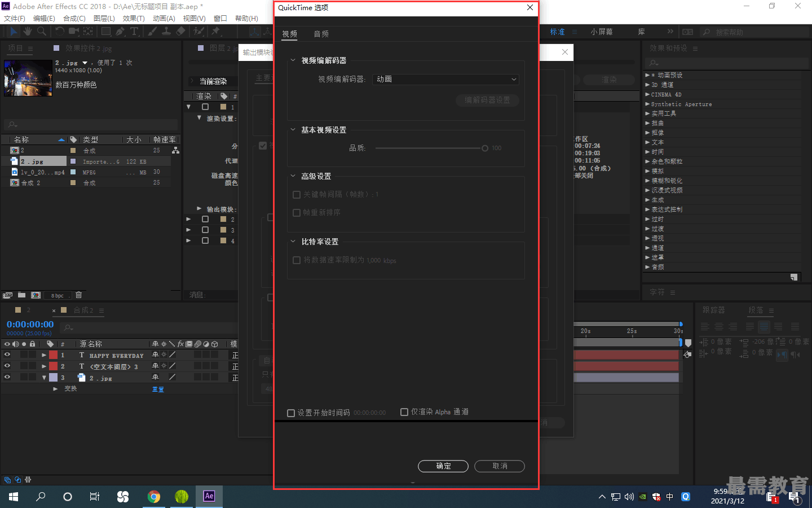Select the Roto Brush tool
Screen dimensions: 812x508
pyautogui.click(x=198, y=32)
